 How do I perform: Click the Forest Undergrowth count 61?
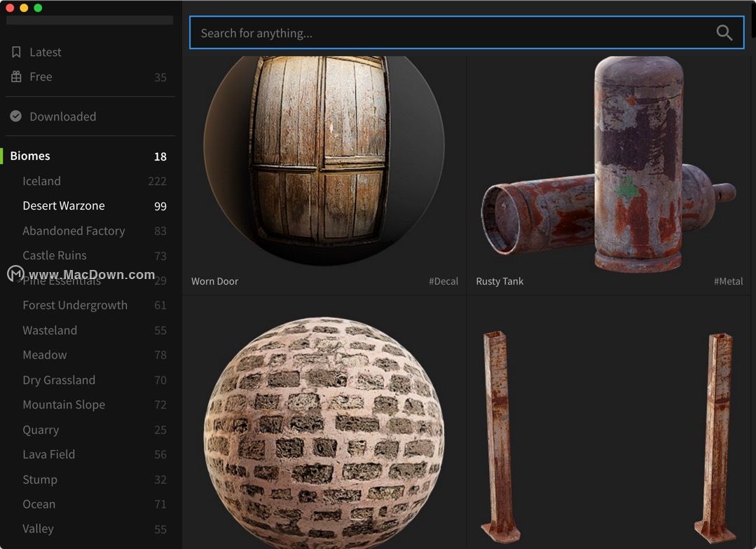click(x=160, y=305)
